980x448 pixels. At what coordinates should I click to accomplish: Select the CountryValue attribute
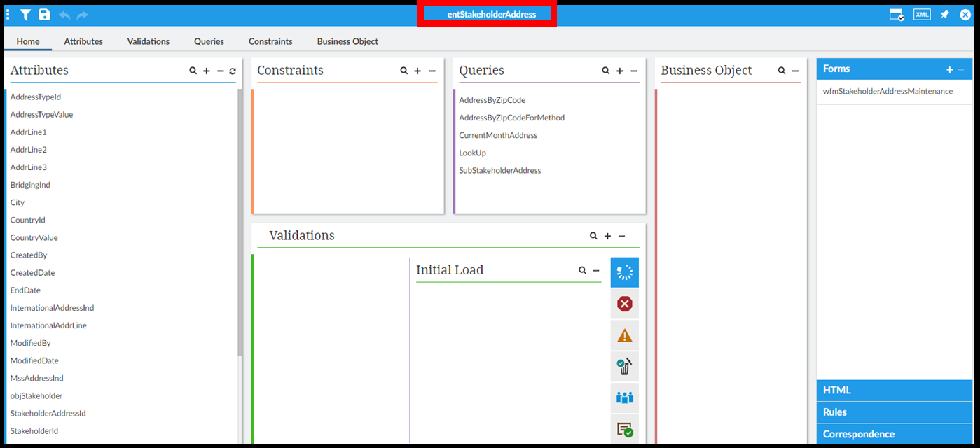34,237
